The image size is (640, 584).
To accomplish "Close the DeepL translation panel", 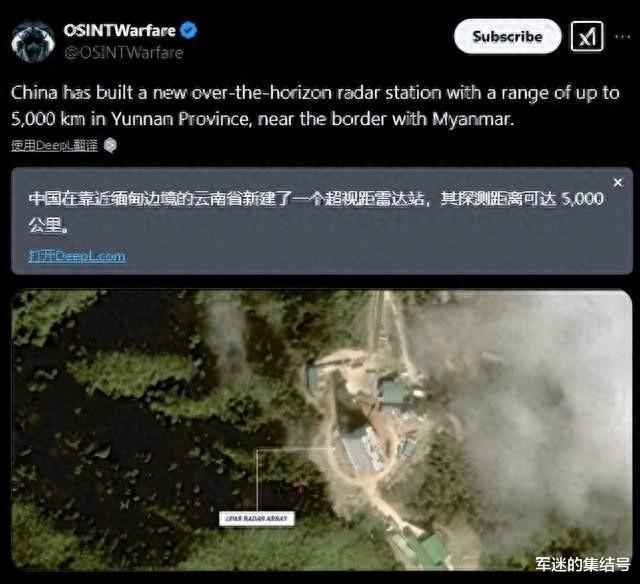I will pos(618,182).
